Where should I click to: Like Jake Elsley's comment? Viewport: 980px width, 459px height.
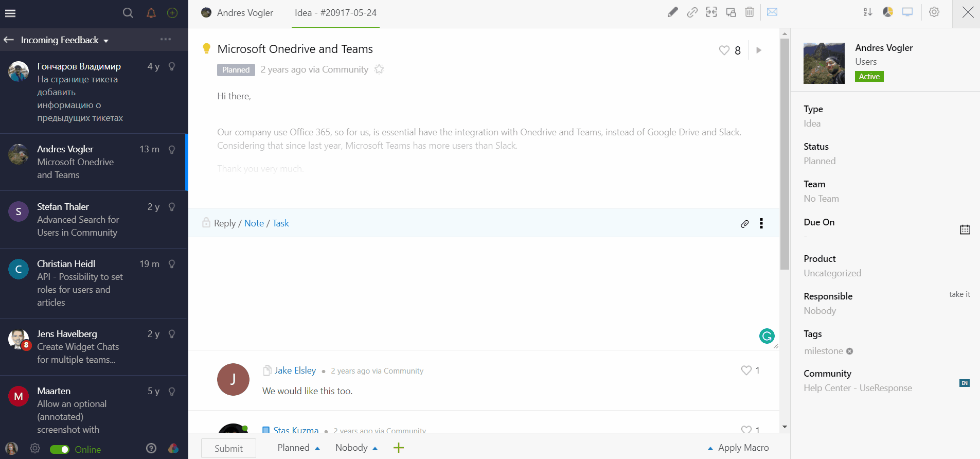[746, 370]
